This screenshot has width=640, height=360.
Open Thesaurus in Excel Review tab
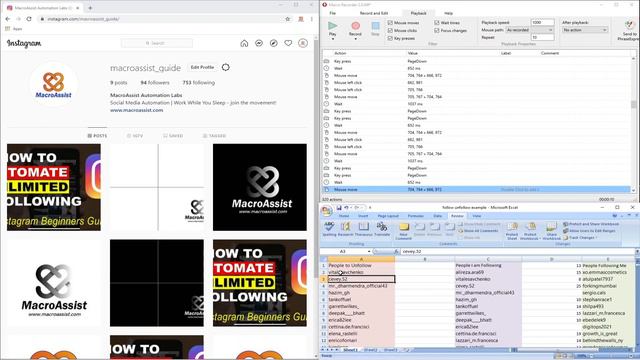coord(363,229)
